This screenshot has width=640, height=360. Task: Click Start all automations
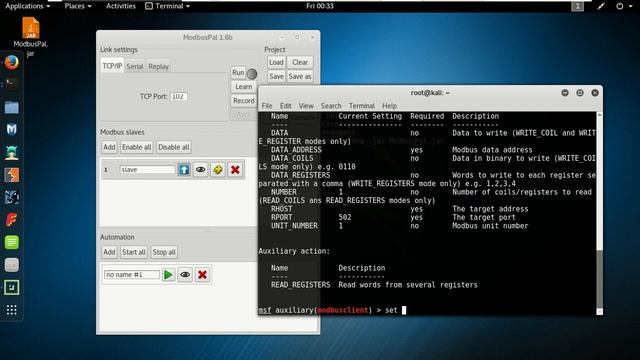pos(133,252)
